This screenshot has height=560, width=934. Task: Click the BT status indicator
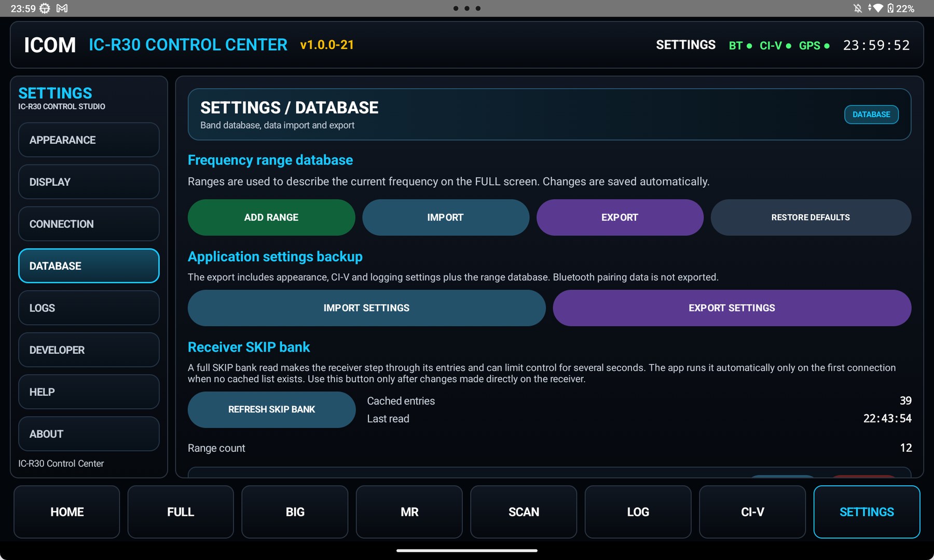pyautogui.click(x=740, y=46)
